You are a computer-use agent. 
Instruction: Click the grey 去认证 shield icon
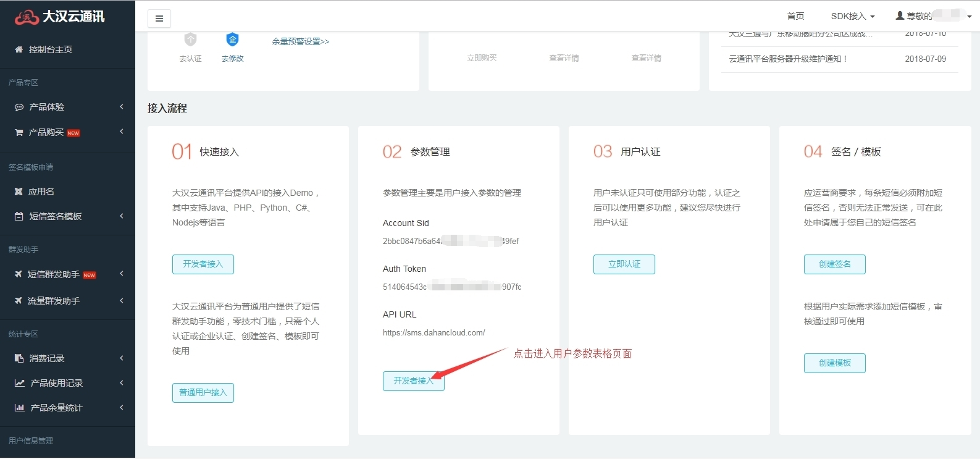point(190,39)
